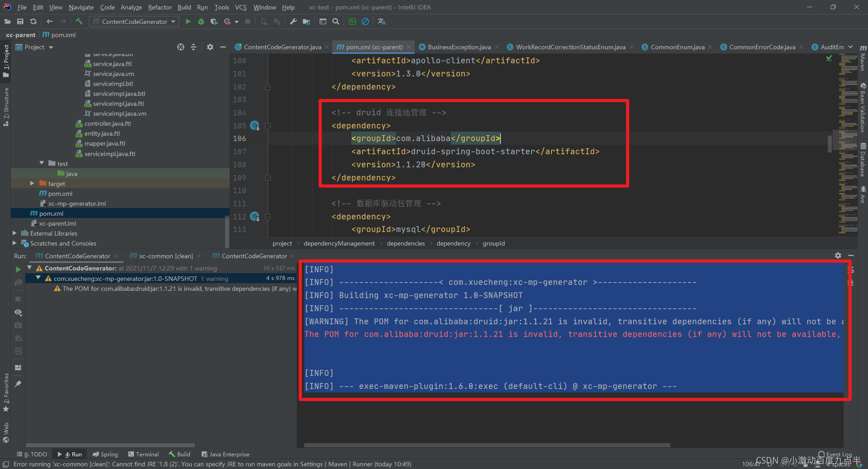This screenshot has width=868, height=469.
Task: Toggle the Database side tool window
Action: coord(863,159)
